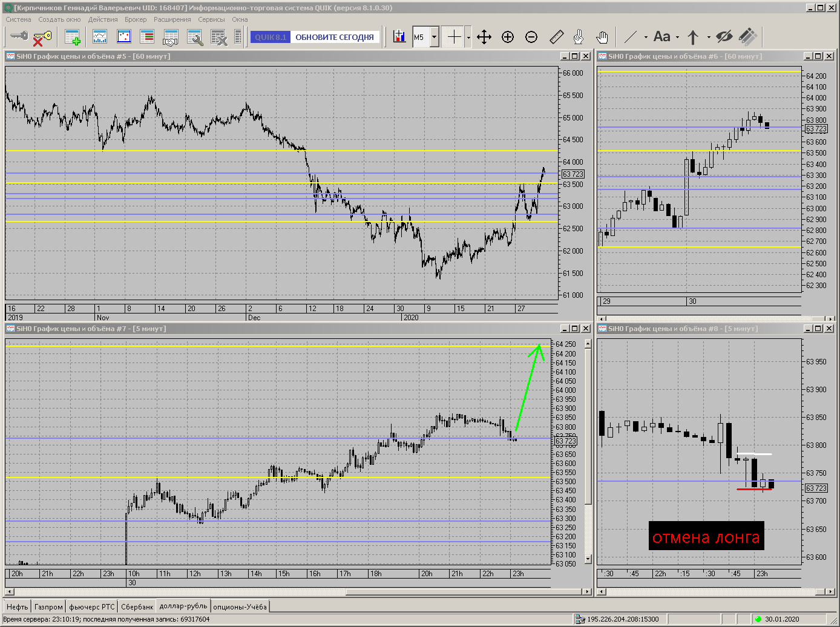Toggle the hide drawings crossed-eye icon
The image size is (840, 627).
[x=724, y=37]
